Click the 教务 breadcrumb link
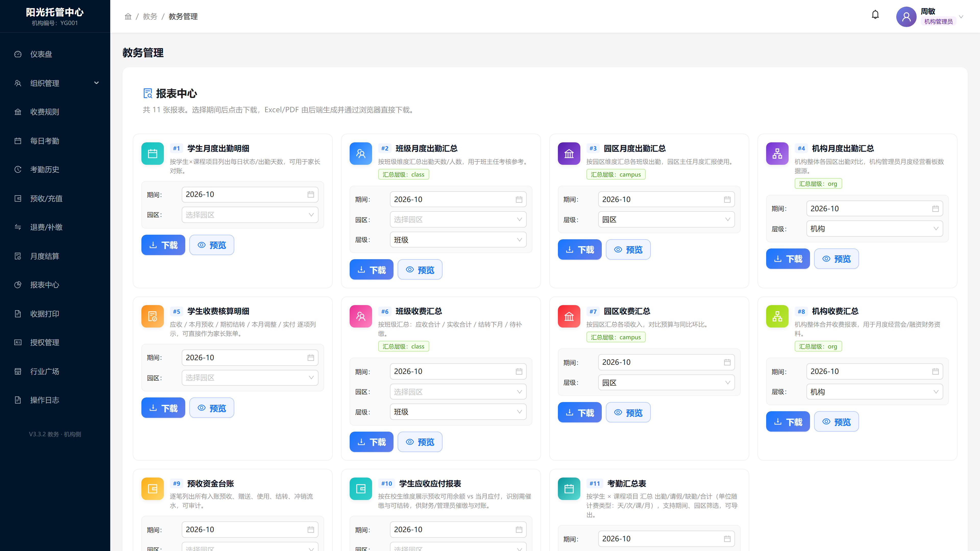The height and width of the screenshot is (551, 980). pyautogui.click(x=150, y=16)
